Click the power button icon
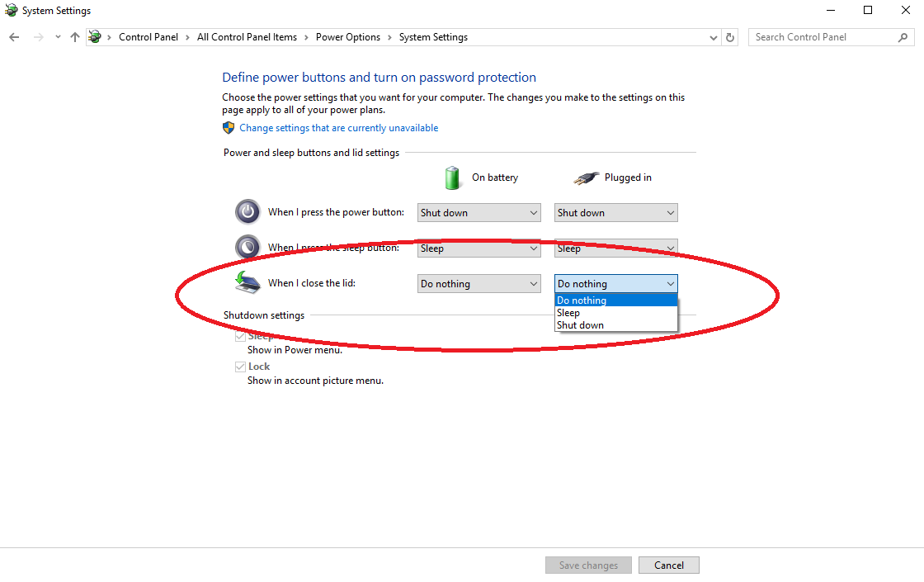 pyautogui.click(x=247, y=211)
